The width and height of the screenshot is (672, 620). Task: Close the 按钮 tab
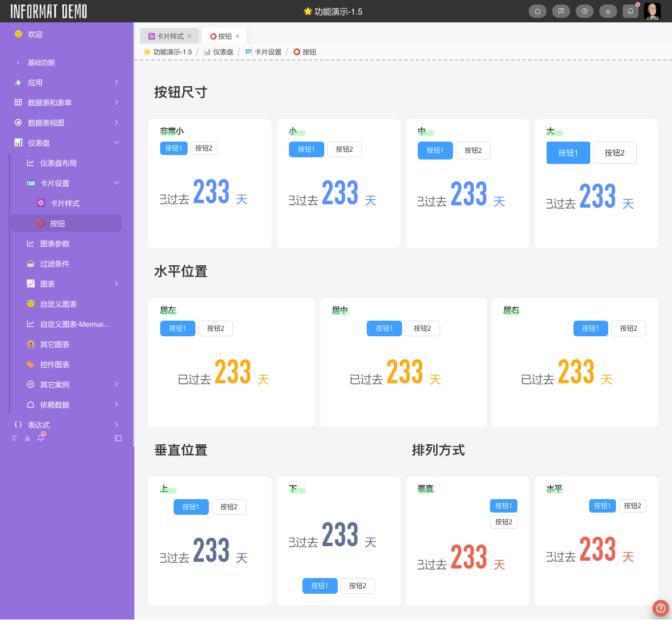pos(237,36)
